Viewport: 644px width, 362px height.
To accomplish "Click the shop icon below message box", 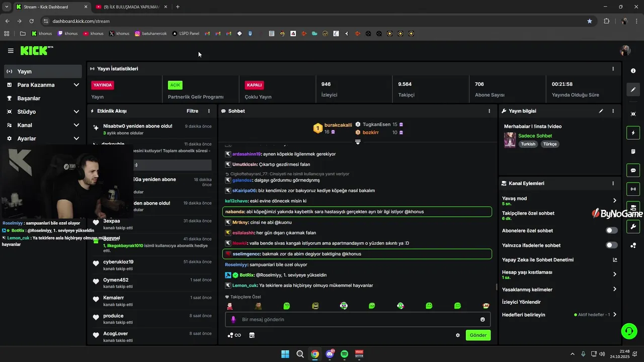I will [x=252, y=335].
